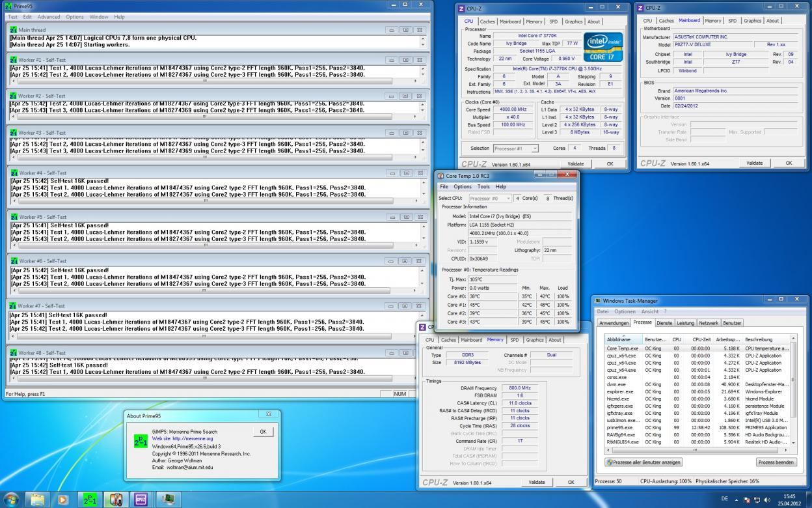This screenshot has width=812, height=508.
Task: Open the Datei menu in Task-Manager
Action: [604, 311]
